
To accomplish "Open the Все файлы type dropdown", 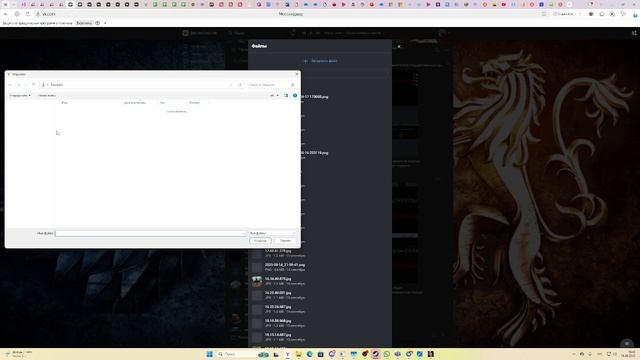I will pyautogui.click(x=272, y=233).
